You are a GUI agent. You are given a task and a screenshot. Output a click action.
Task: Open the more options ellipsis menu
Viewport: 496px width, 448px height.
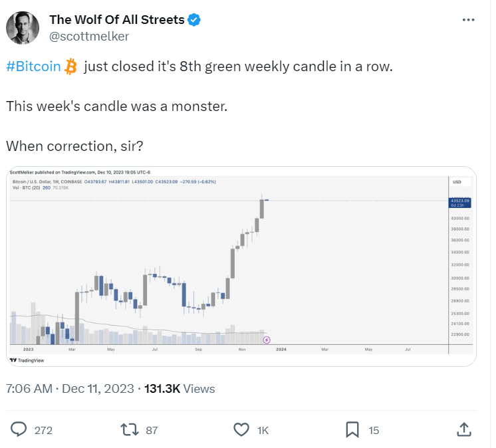(x=468, y=20)
